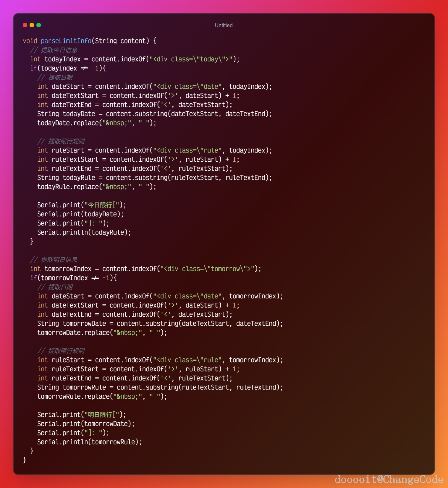Click the "String tomorrowRule" substring line
The height and width of the screenshot is (488, 448).
pos(160,387)
